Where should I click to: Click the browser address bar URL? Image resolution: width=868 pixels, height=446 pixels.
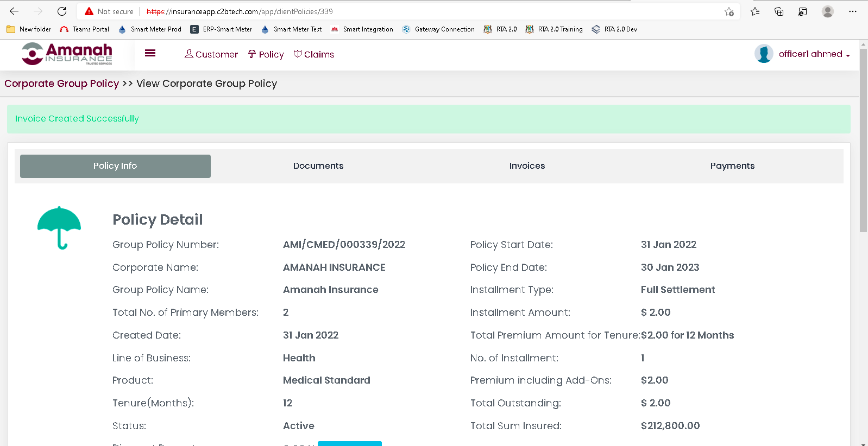[x=240, y=11]
